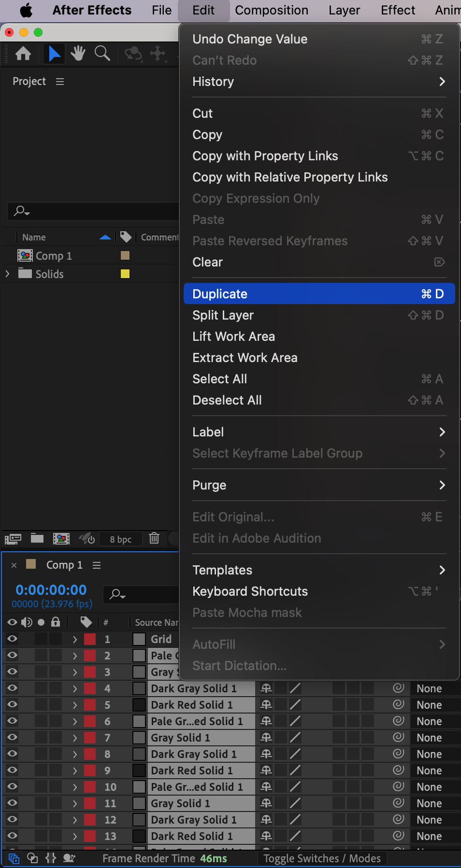This screenshot has width=461, height=868.
Task: Delete selected project item with trash icon
Action: (154, 538)
